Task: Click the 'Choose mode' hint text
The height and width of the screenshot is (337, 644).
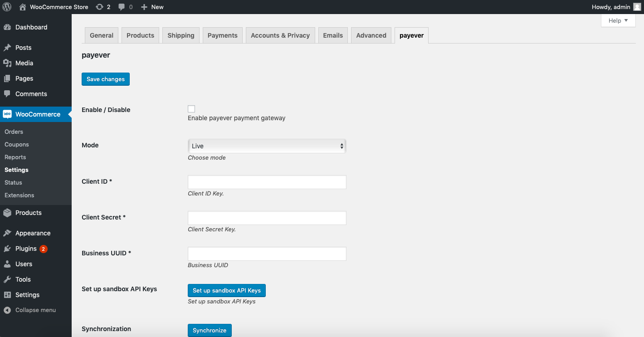Action: pyautogui.click(x=207, y=158)
